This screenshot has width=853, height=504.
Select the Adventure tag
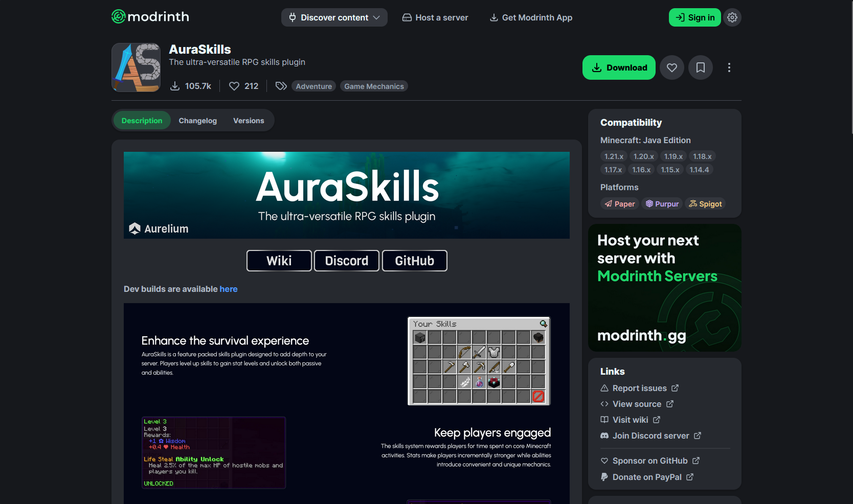[313, 86]
